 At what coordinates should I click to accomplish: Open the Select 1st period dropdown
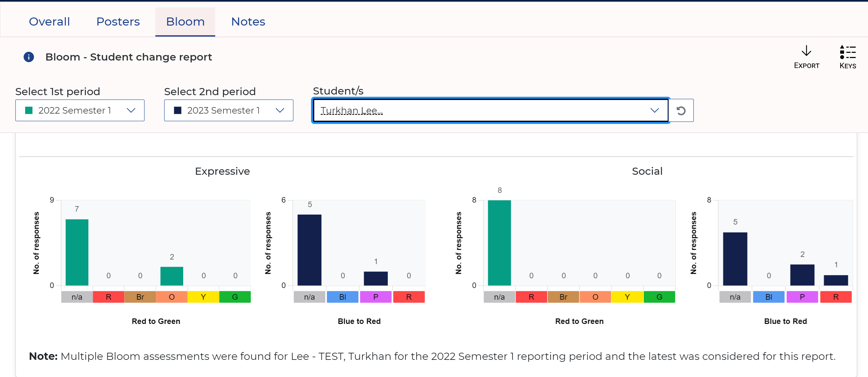pyautogui.click(x=80, y=110)
